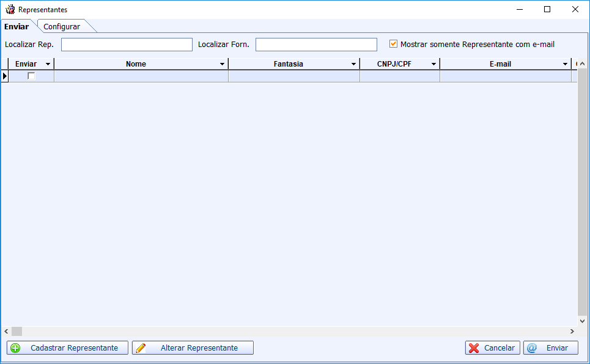Click the Localizar Rep. search field
Image resolution: width=590 pixels, height=364 pixels.
click(x=127, y=45)
